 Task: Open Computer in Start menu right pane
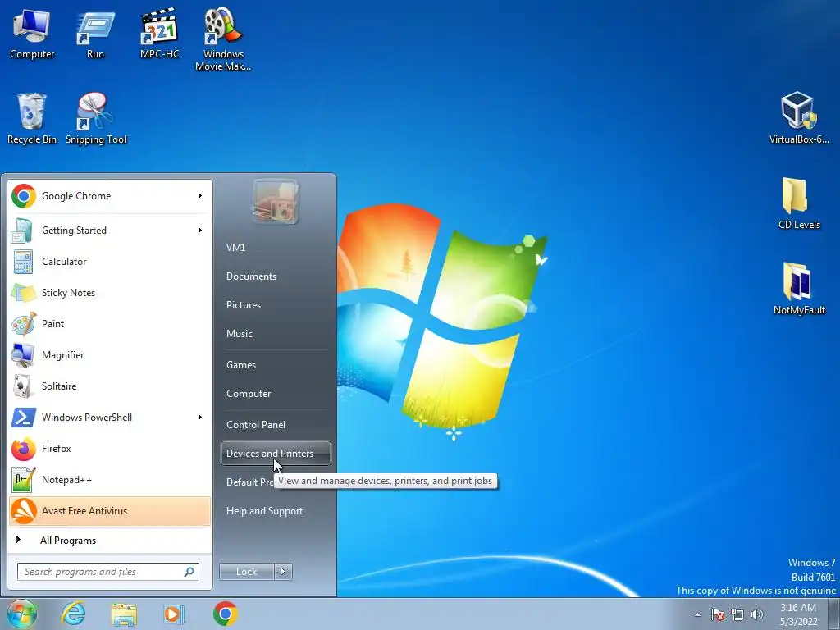(x=276, y=394)
